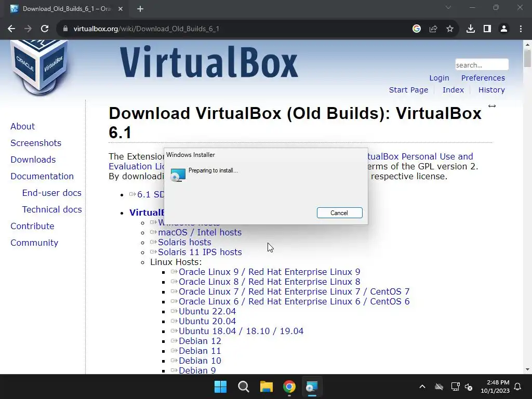Download Oracle Linux 8 / RHEL 8 build
532x399 pixels.
270,282
